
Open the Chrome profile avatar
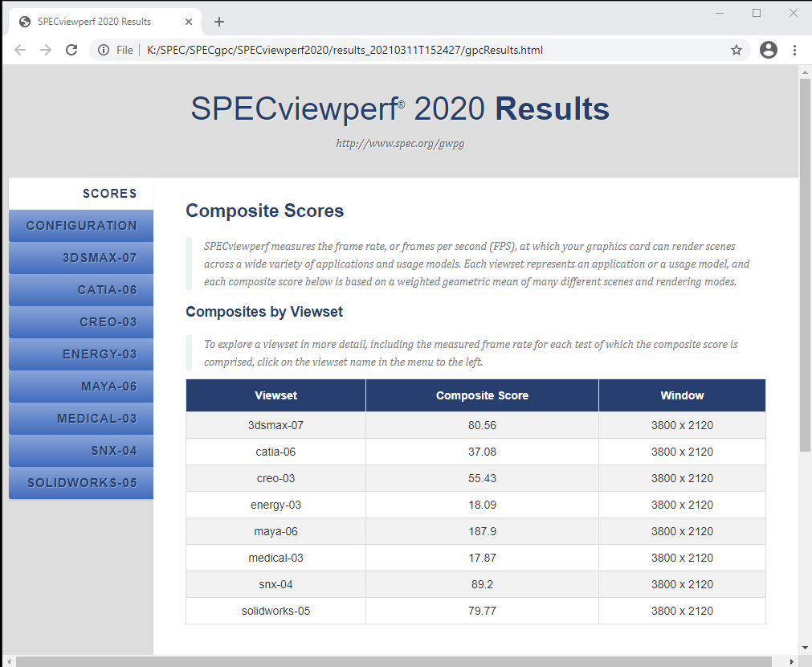coord(769,50)
